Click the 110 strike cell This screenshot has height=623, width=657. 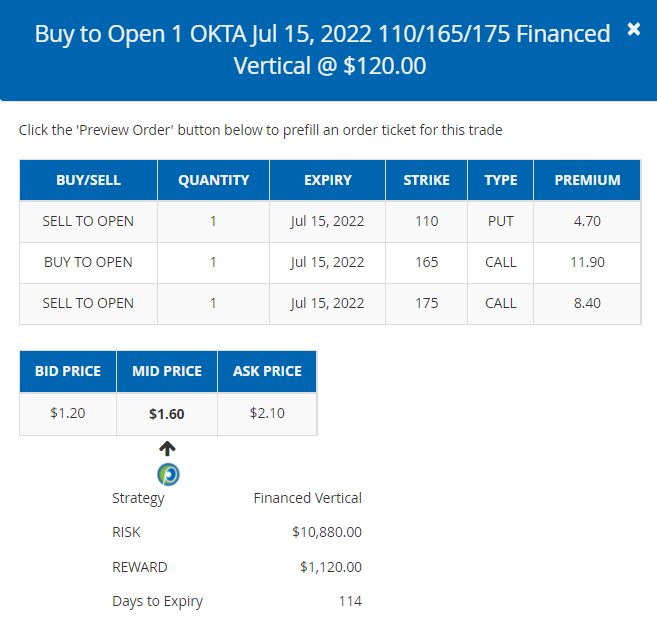427,221
